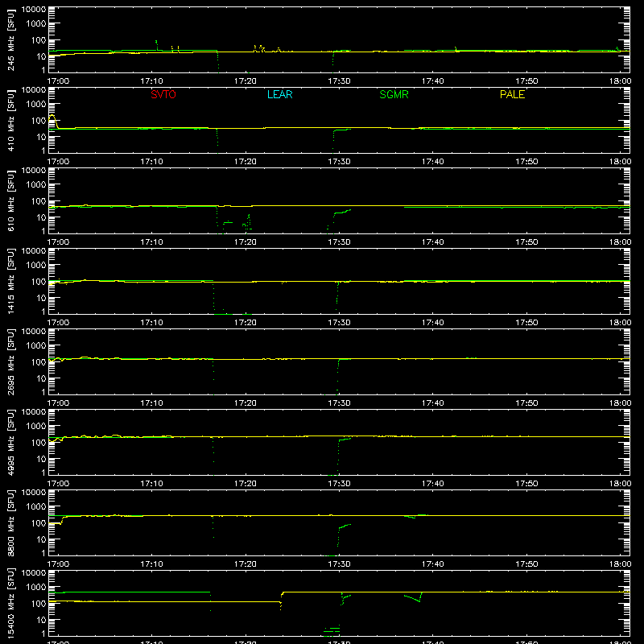This screenshot has width=644, height=644.
Task: Click 17:50 time label under 610 MHz plot
Action: (x=526, y=242)
